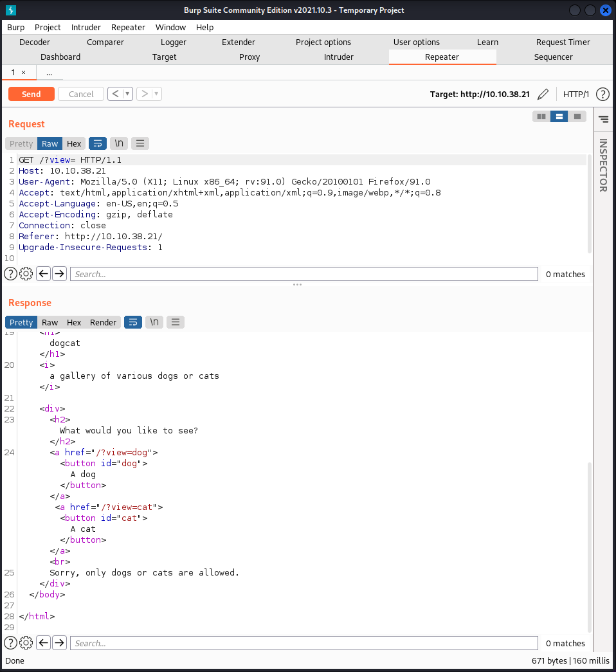Click the Request pane vertical scrollbar
The width and height of the screenshot is (616, 672).
[590, 204]
